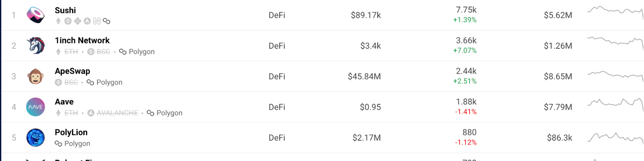Open the Aave purple logo
This screenshot has height=161, width=644.
[35, 107]
